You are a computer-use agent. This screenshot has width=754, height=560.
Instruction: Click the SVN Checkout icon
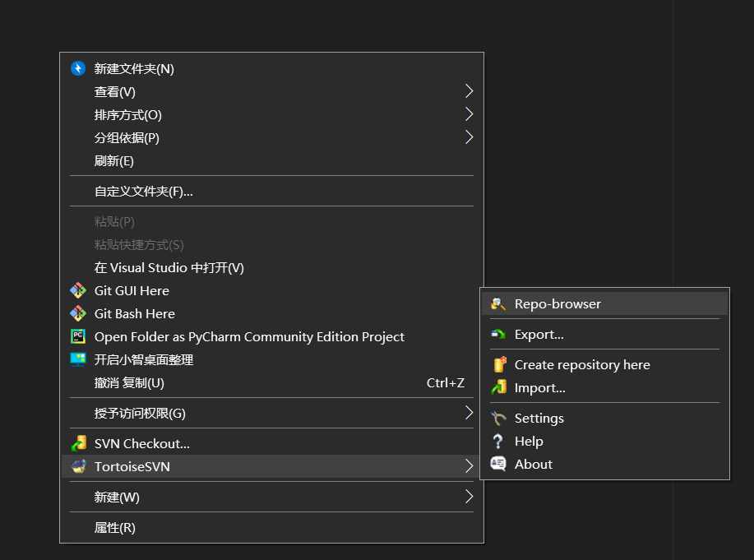click(78, 443)
